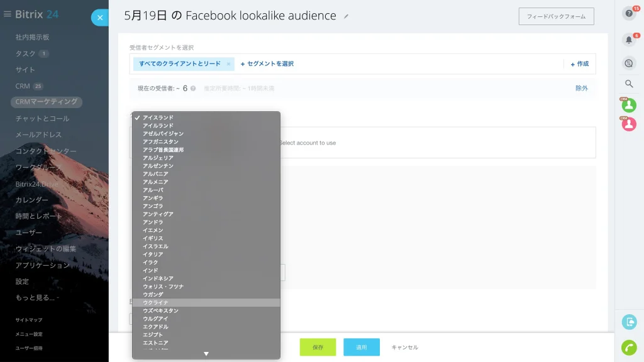Screen dimensions: 644x362
Task: Go to カレンダー in the left menu
Action: point(32,200)
